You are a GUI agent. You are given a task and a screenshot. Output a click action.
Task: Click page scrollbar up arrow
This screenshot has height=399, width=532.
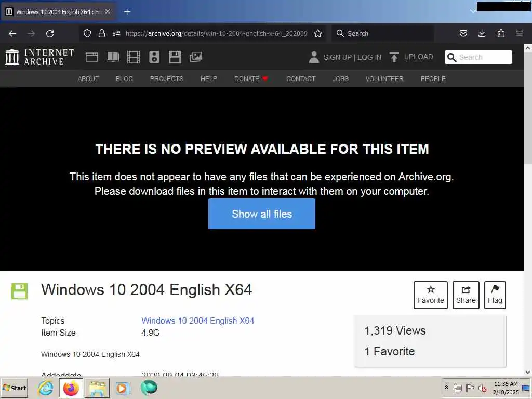[528, 48]
